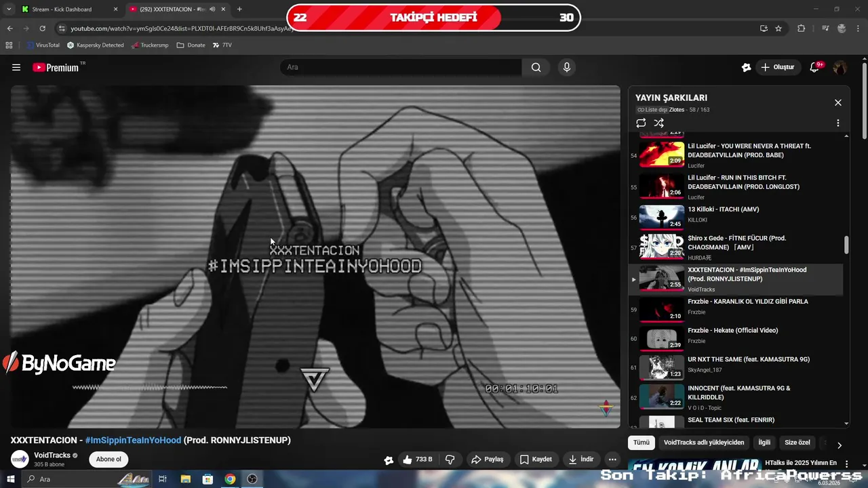Click the YouTube URL address bar
Viewport: 868px width, 488px height.
[x=180, y=28]
